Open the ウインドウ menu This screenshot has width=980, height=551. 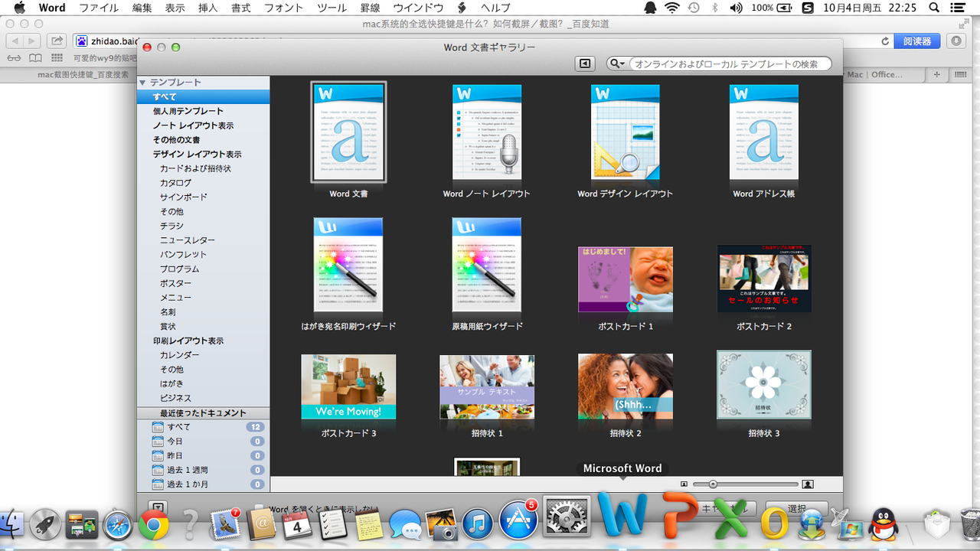(x=418, y=8)
